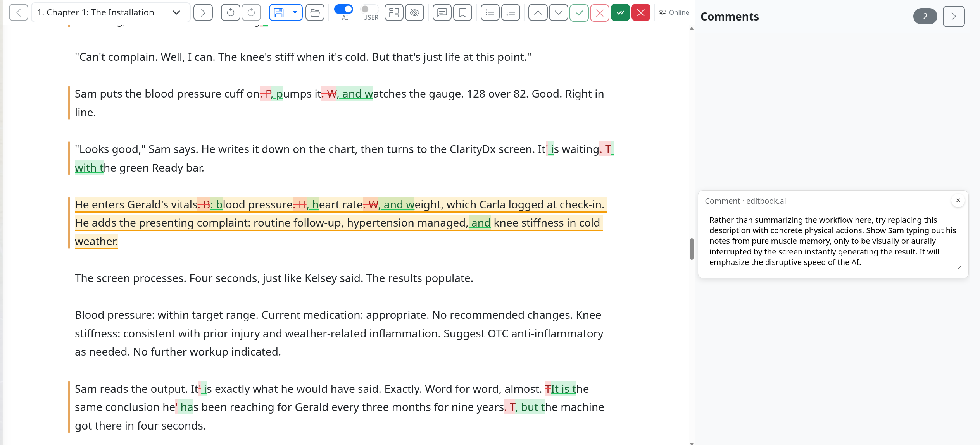Click the comments count badge showing 2

[925, 16]
